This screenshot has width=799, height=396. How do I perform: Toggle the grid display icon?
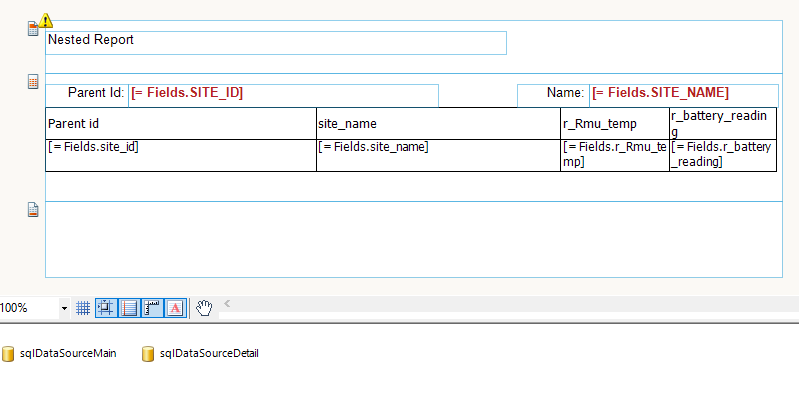[83, 308]
